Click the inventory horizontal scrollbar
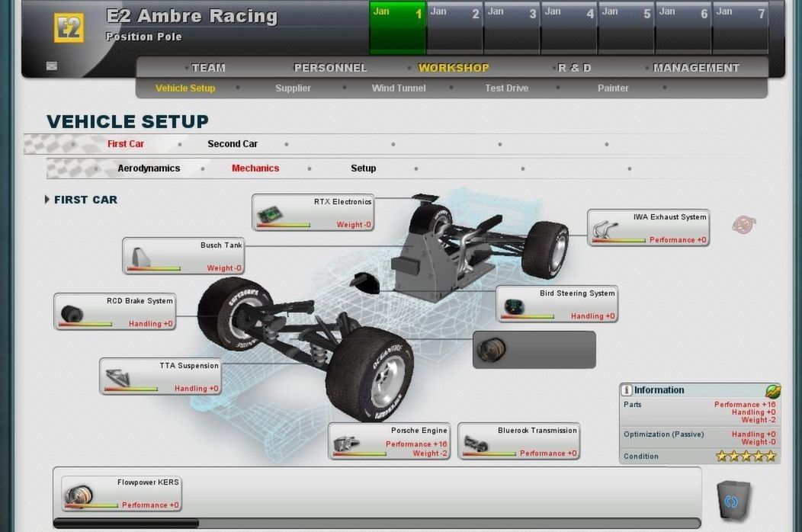The width and height of the screenshot is (802, 532). click(x=126, y=524)
